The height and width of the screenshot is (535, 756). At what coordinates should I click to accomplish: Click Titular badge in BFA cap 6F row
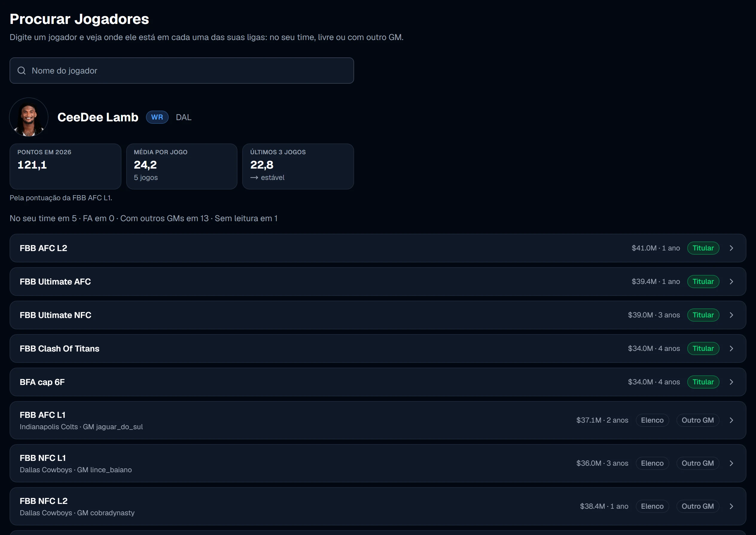click(x=703, y=382)
